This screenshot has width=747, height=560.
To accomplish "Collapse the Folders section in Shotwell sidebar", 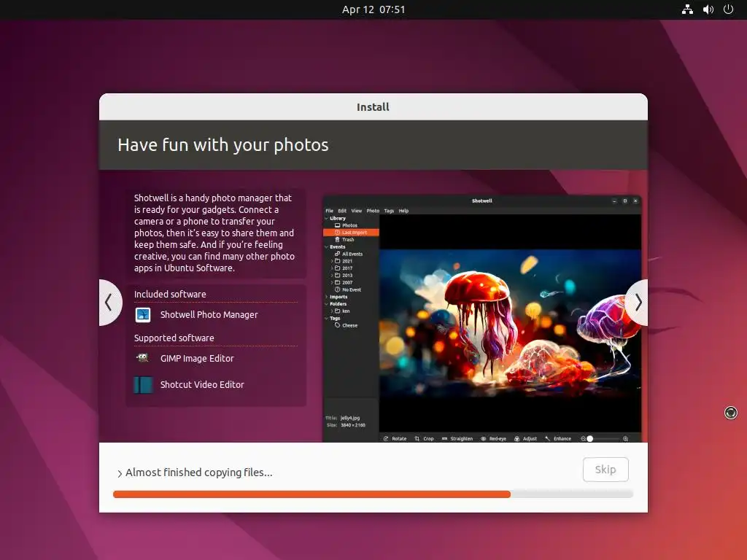I will tap(327, 304).
